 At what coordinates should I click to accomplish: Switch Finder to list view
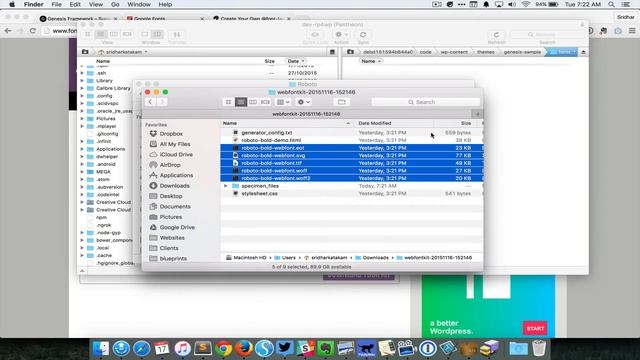(241, 102)
